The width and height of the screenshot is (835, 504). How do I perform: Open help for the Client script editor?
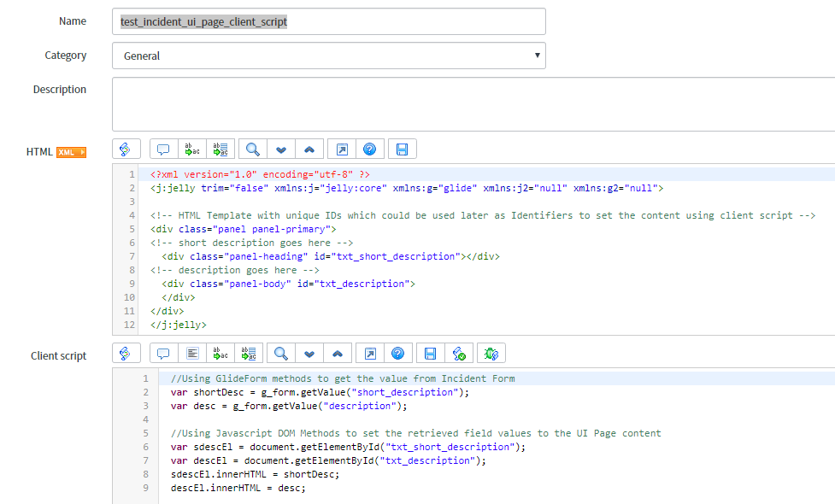click(x=397, y=354)
